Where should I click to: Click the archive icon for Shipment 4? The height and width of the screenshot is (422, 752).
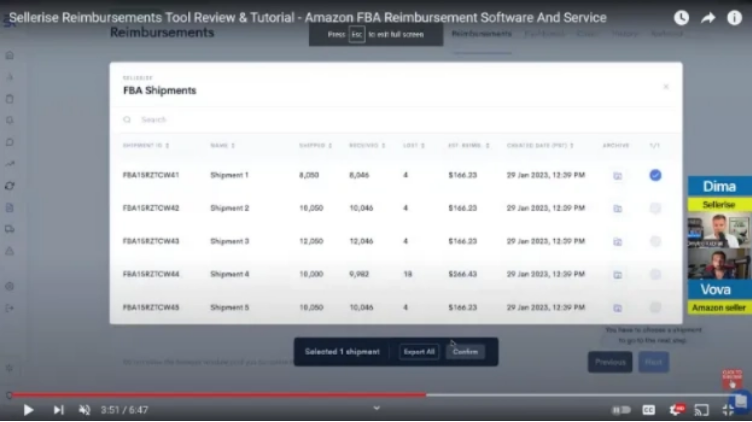click(618, 275)
